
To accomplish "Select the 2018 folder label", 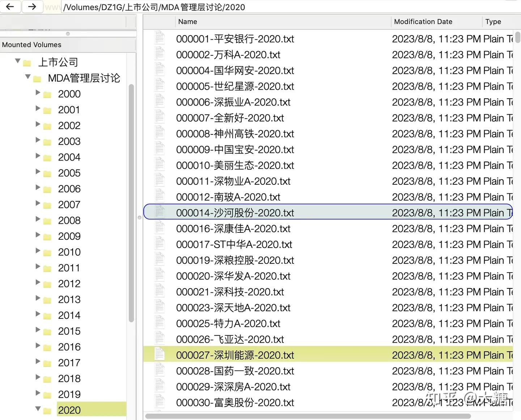I will pos(69,378).
